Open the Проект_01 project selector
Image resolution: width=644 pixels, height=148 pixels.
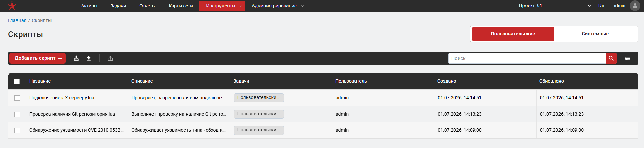[555, 6]
